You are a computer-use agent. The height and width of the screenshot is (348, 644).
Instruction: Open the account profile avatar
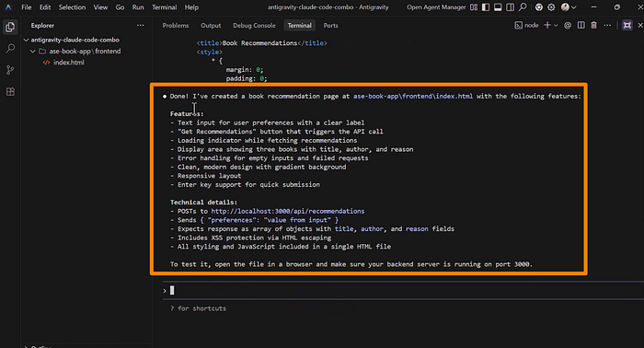565,7
